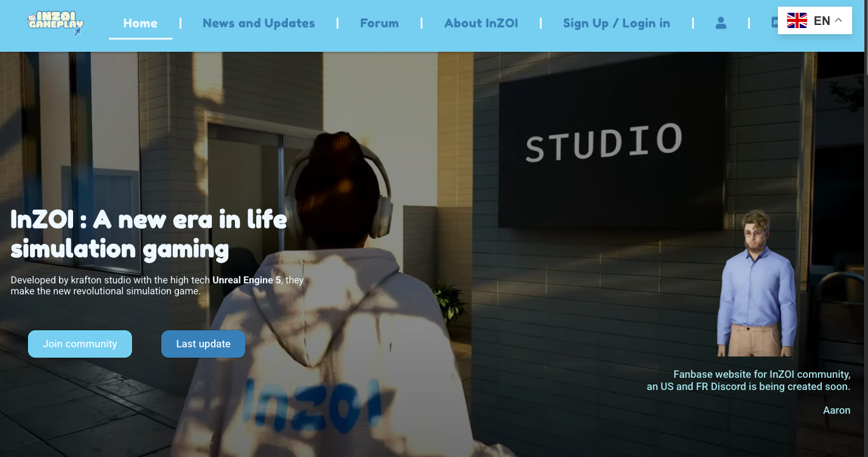868x457 pixels.
Task: Click the headline 'A new era in life'
Action: 190,220
